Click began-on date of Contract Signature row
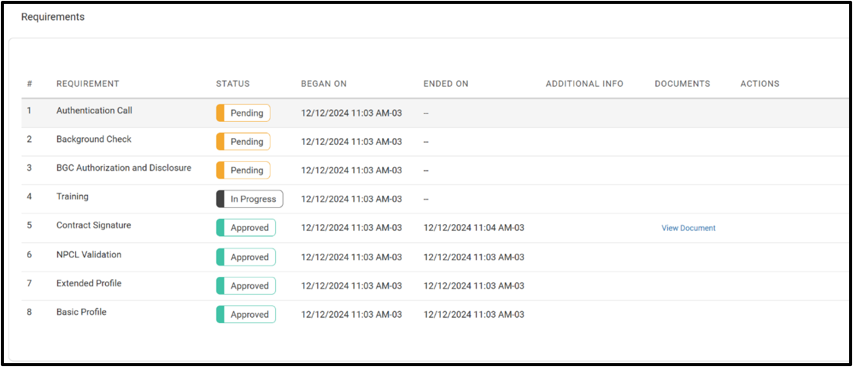Image resolution: width=853 pixels, height=367 pixels. tap(351, 228)
